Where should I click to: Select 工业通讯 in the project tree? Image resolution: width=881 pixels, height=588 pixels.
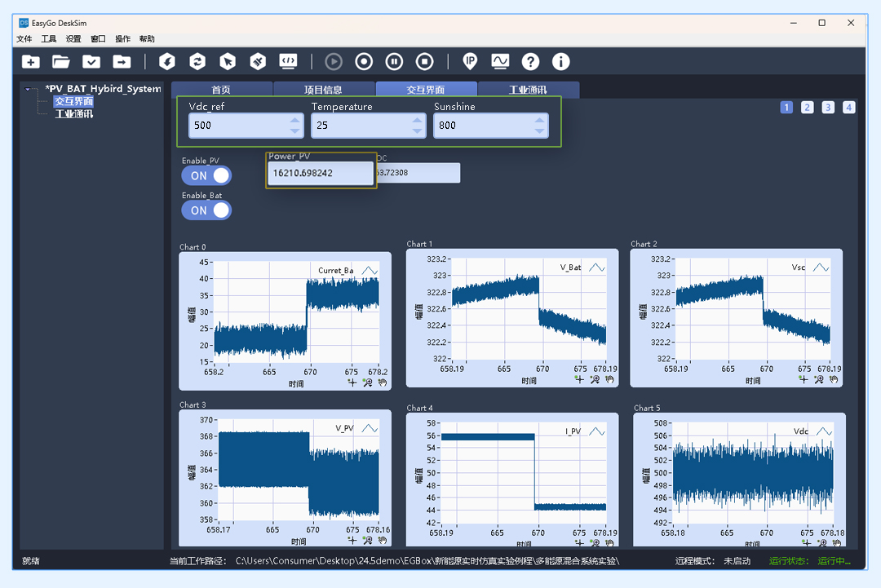point(73,114)
